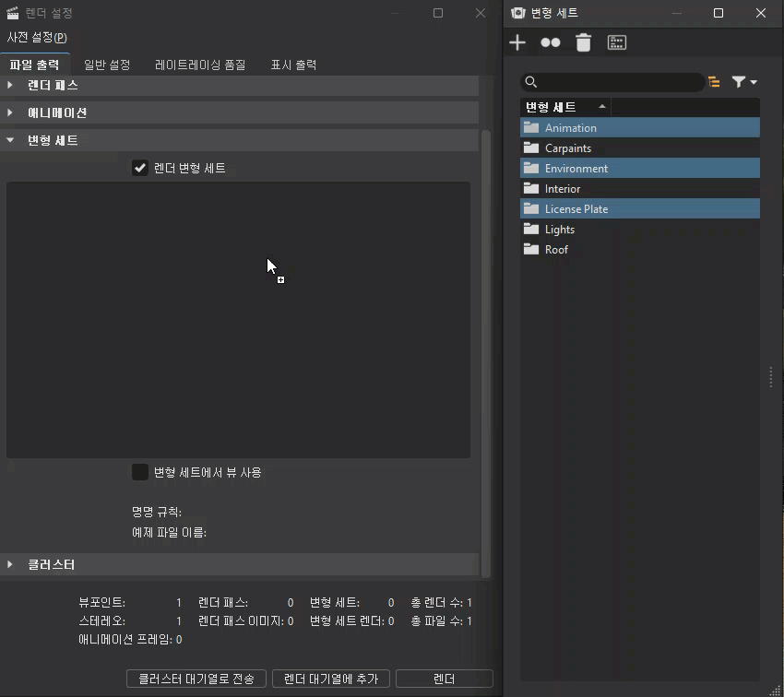Maximize the 변형 세트 window

pyautogui.click(x=718, y=13)
